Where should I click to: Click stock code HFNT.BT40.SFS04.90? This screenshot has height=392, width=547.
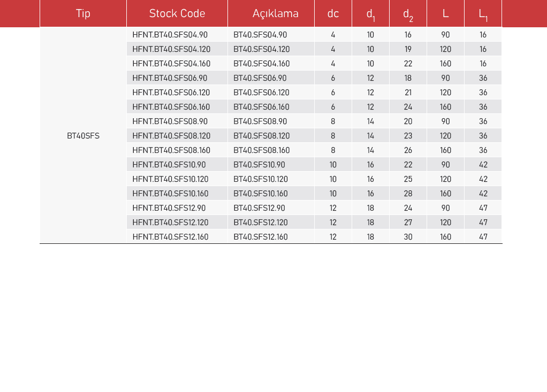click(170, 35)
